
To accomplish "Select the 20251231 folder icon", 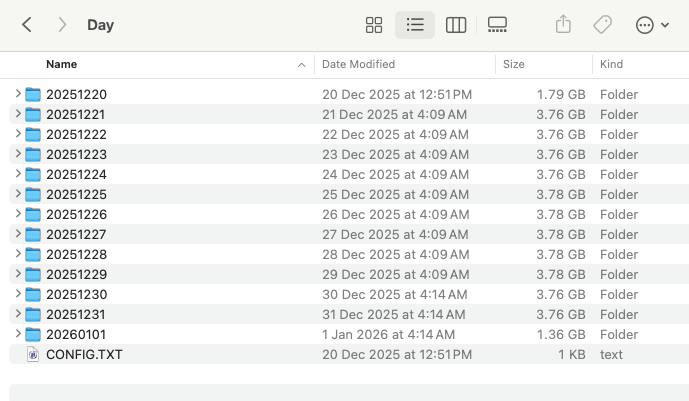I will pos(33,314).
